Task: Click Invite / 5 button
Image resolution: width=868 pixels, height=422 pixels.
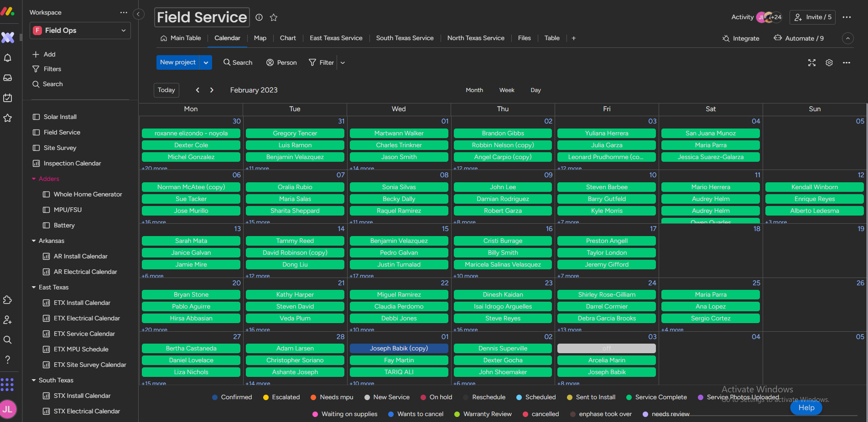Action: 813,17
